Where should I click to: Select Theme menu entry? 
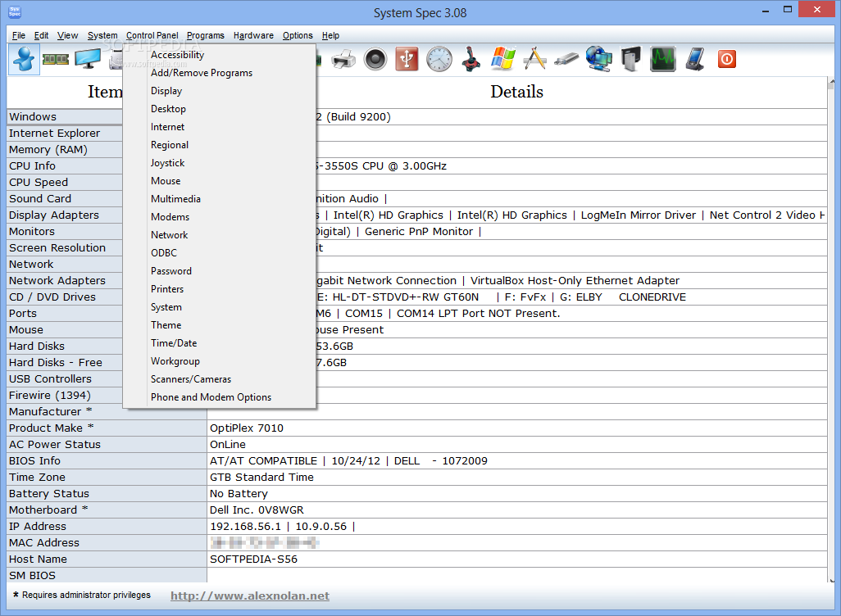(x=220, y=325)
